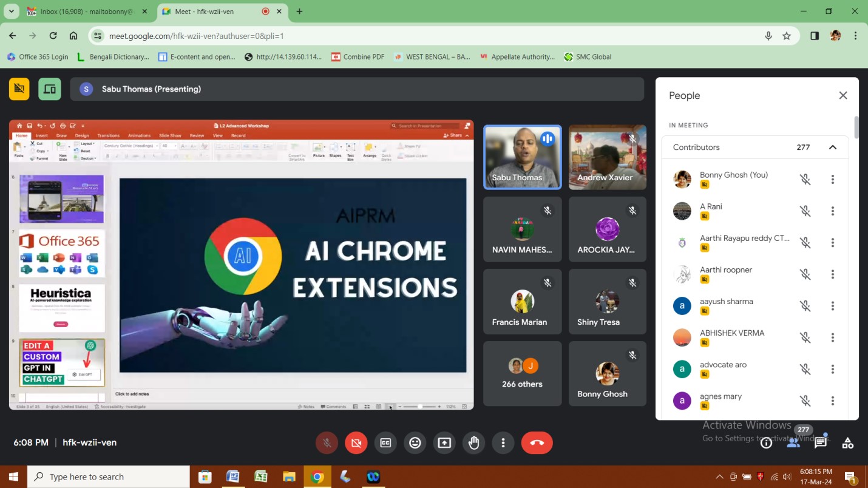Click the 266 others participant tile

(x=522, y=373)
